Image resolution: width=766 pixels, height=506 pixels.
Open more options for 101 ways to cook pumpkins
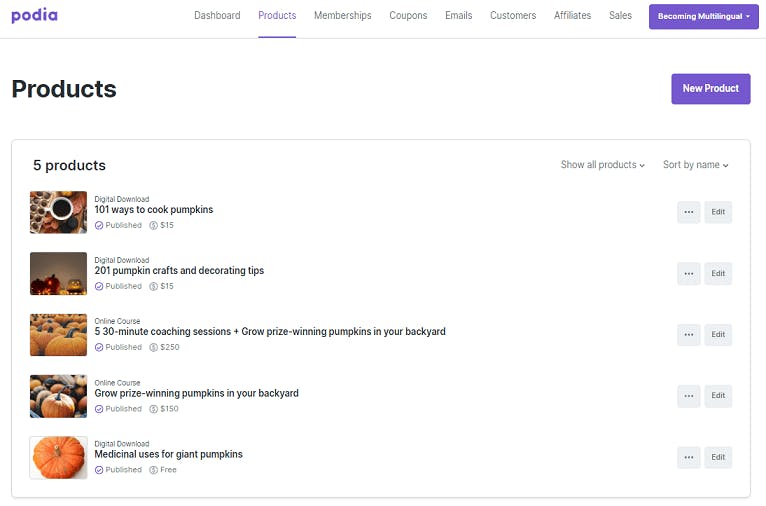coord(688,212)
